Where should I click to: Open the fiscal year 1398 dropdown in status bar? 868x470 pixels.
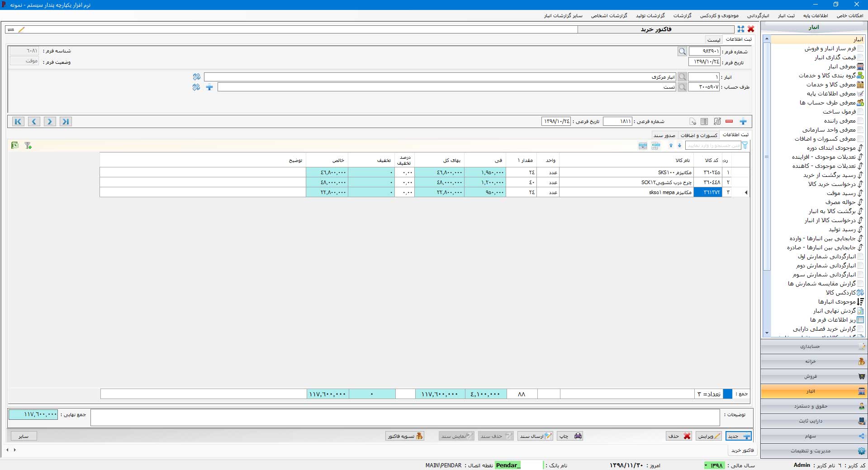[714, 465]
